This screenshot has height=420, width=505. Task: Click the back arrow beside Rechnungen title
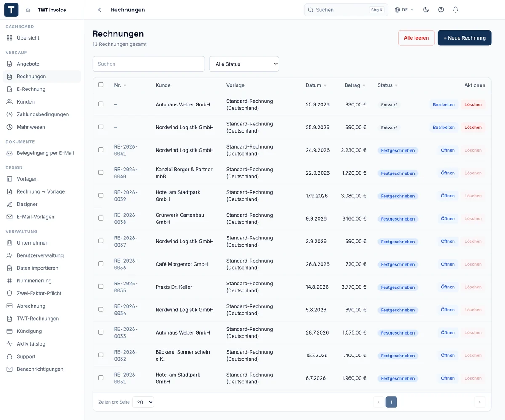[x=100, y=10]
